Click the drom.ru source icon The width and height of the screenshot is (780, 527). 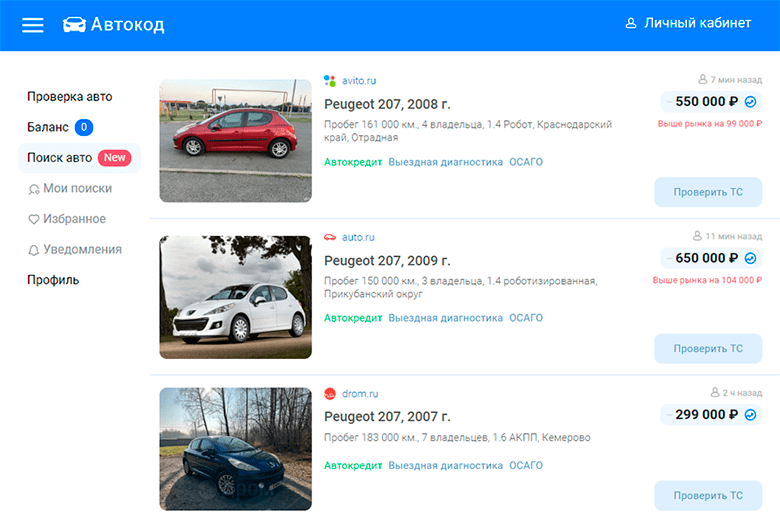330,394
